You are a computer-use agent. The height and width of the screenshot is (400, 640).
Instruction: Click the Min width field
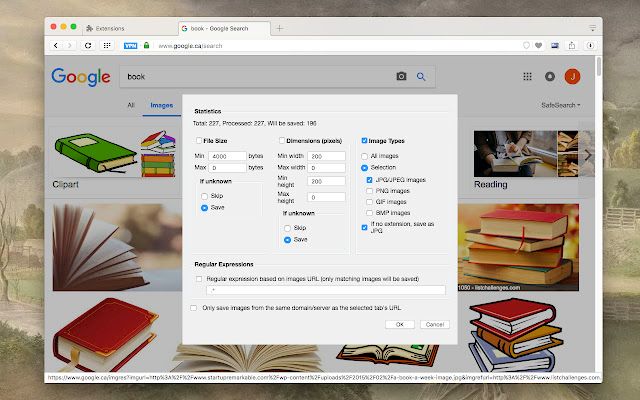tap(326, 156)
